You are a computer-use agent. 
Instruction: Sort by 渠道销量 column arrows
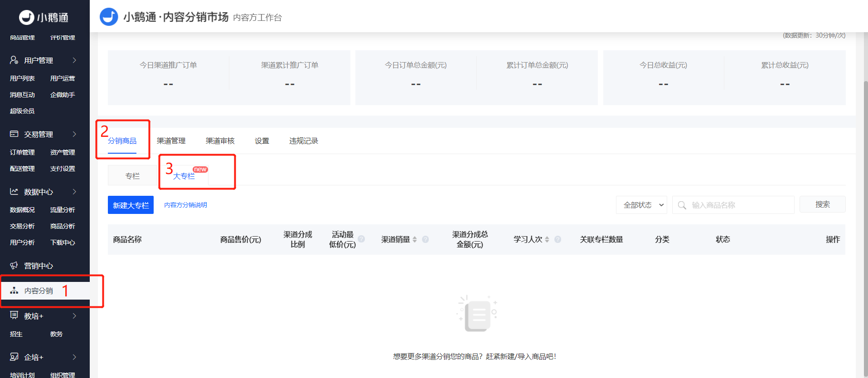tap(415, 239)
